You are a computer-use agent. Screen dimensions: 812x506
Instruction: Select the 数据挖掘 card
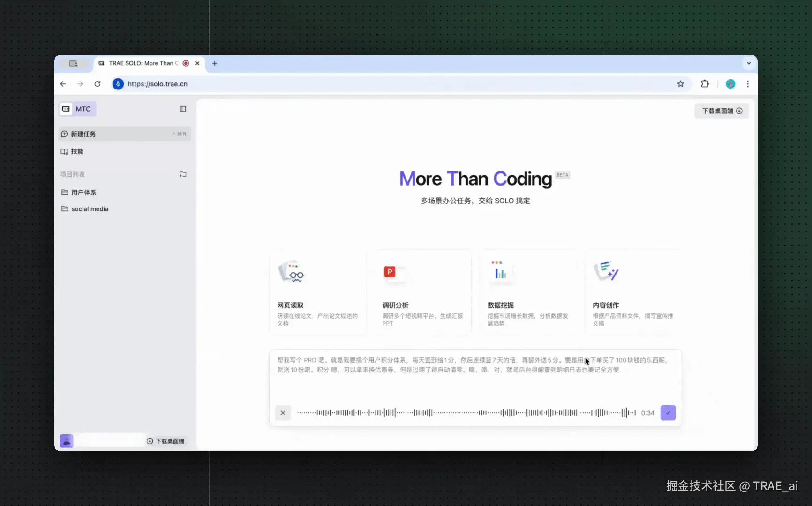click(528, 292)
